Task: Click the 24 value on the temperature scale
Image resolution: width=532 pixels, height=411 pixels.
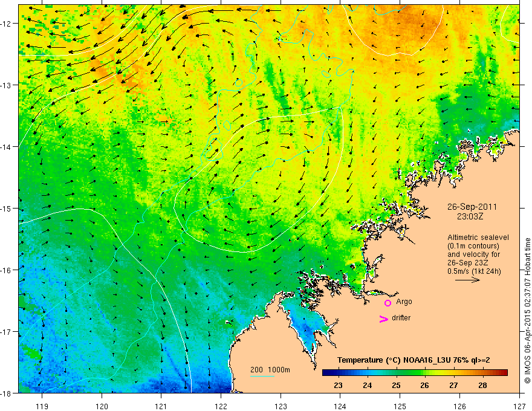Action: click(367, 385)
